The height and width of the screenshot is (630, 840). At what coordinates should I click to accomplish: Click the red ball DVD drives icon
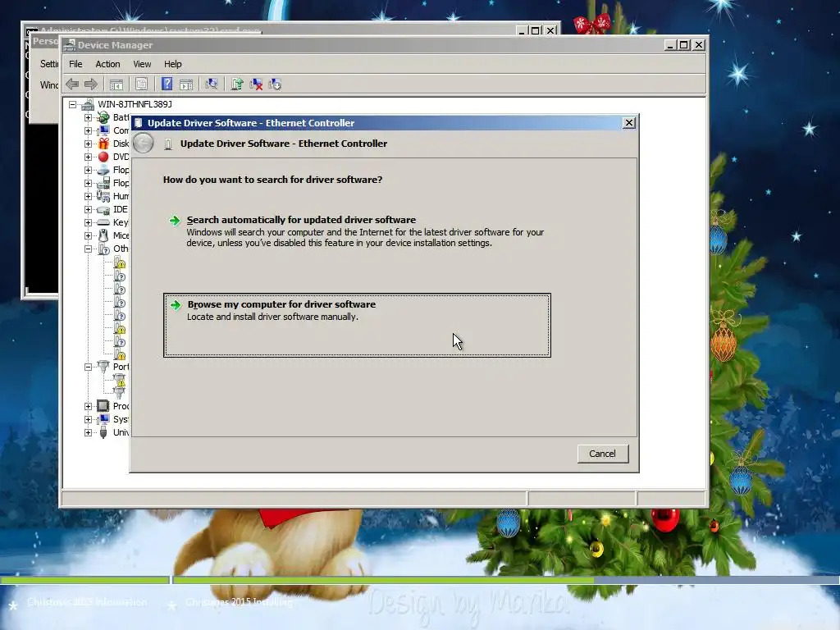click(x=103, y=157)
